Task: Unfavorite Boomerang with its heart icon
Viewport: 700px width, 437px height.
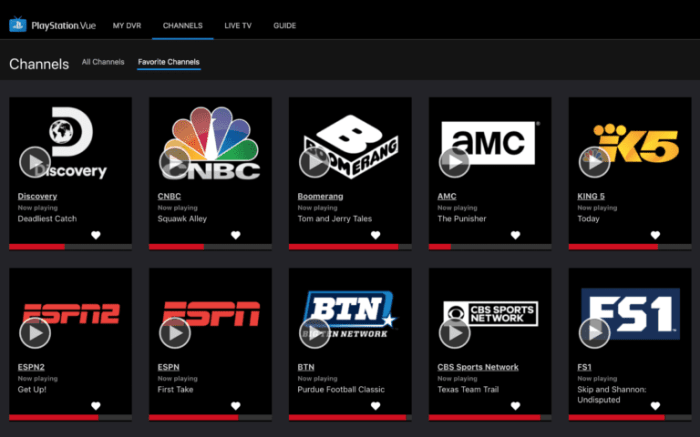Action: [375, 235]
